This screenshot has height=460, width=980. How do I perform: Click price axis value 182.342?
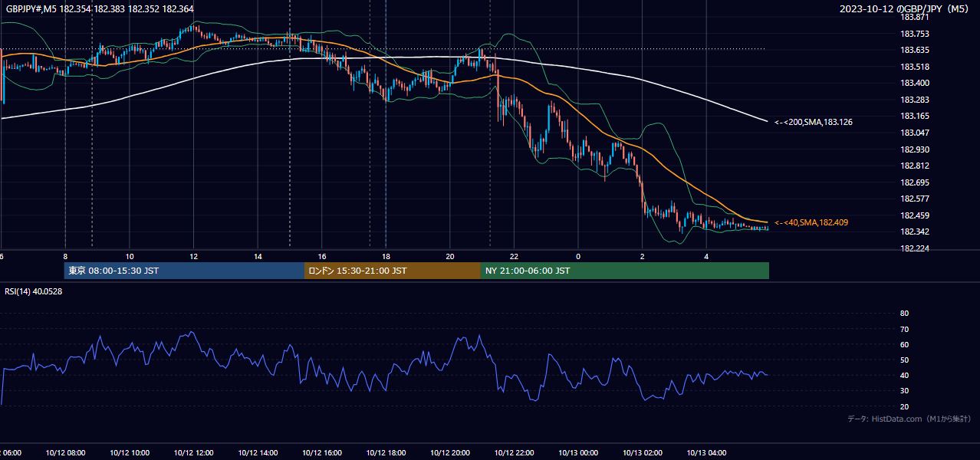tap(914, 232)
